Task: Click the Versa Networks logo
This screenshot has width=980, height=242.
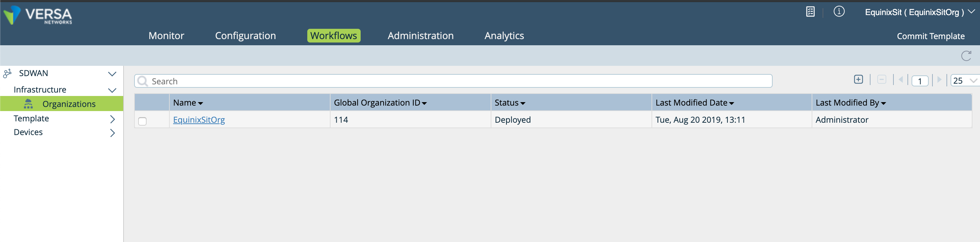Action: pos(38,15)
